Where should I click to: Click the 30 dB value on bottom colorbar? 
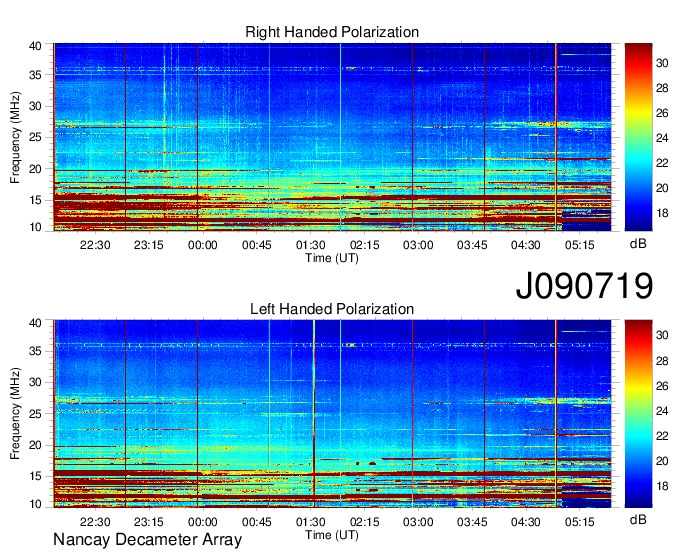pyautogui.click(x=662, y=335)
